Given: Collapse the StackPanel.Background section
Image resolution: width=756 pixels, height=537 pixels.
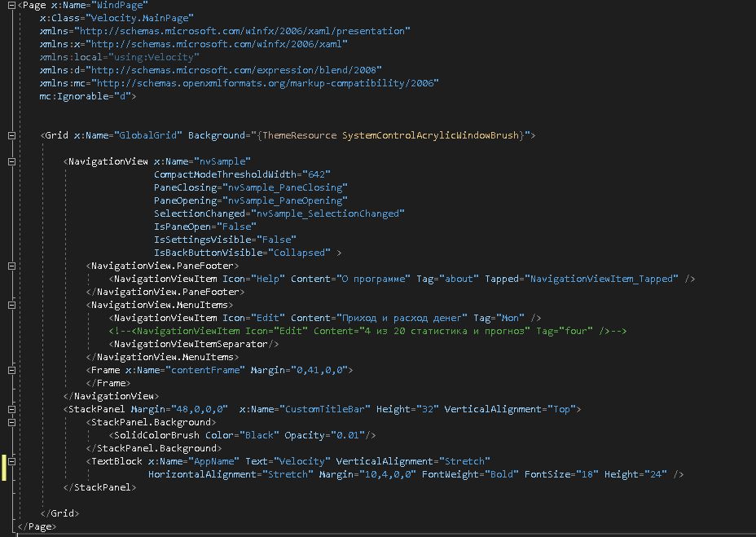Looking at the screenshot, I should pyautogui.click(x=12, y=422).
